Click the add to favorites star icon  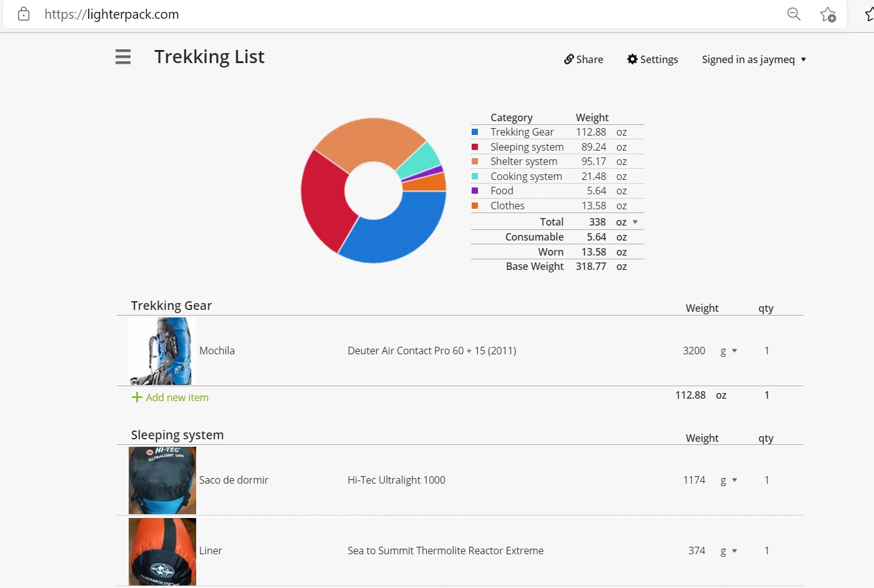point(828,14)
